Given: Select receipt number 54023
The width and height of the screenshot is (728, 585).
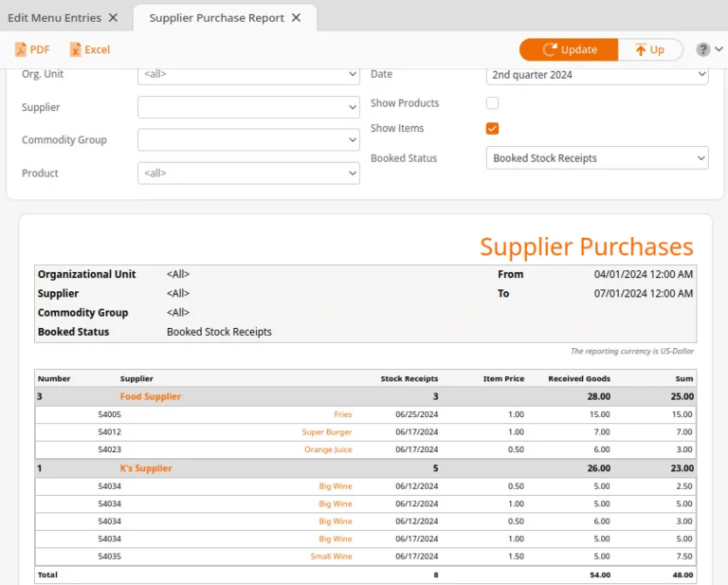Looking at the screenshot, I should (110, 449).
